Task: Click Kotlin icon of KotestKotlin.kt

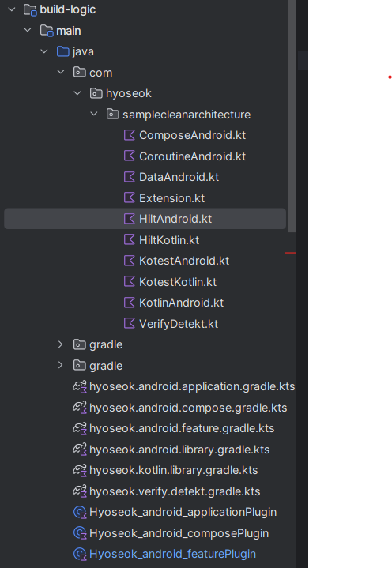Action: tap(130, 281)
